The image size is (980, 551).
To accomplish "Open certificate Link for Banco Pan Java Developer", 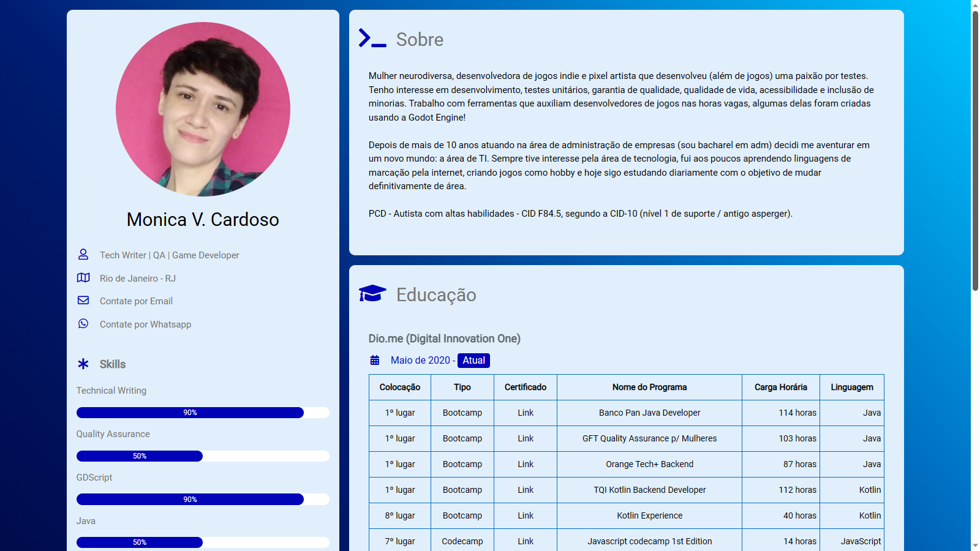I will click(526, 413).
